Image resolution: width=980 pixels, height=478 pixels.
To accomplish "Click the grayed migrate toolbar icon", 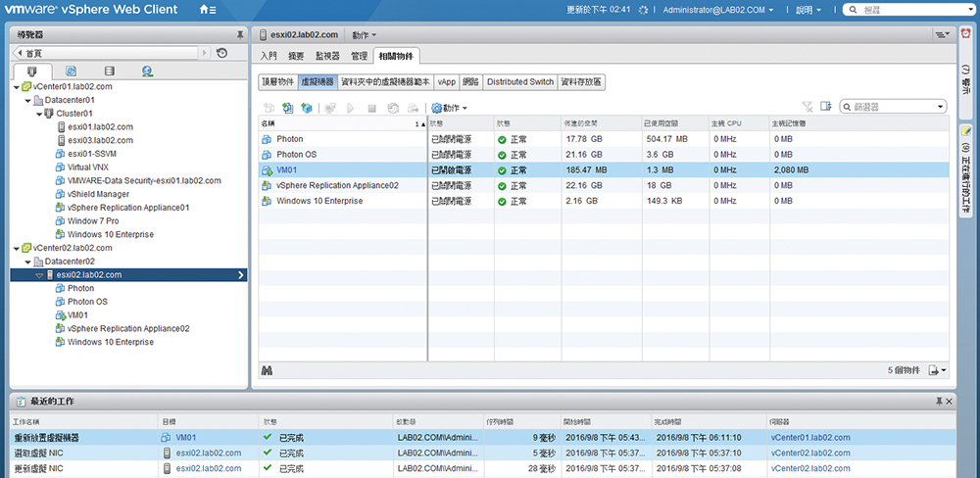I will pyautogui.click(x=414, y=108).
